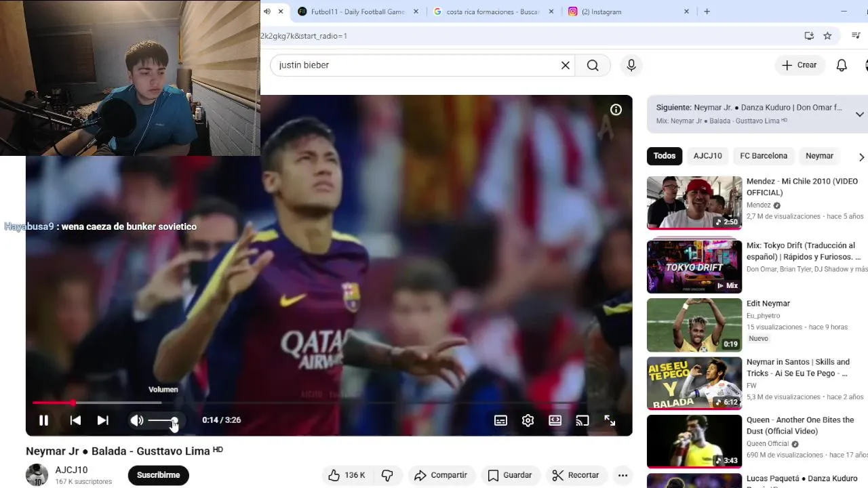Viewport: 868px width, 488px height.
Task: Click install app icon in address bar
Action: tap(809, 36)
